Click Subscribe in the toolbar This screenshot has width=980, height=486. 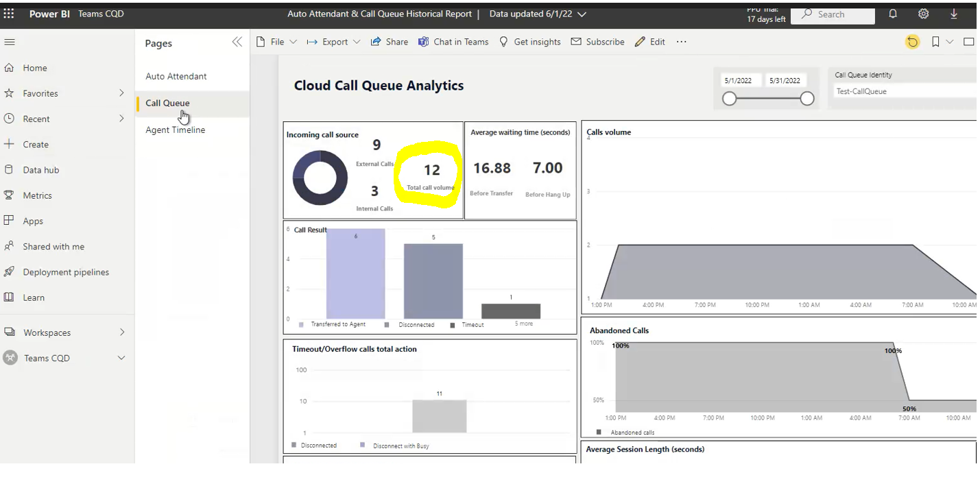[x=597, y=42]
